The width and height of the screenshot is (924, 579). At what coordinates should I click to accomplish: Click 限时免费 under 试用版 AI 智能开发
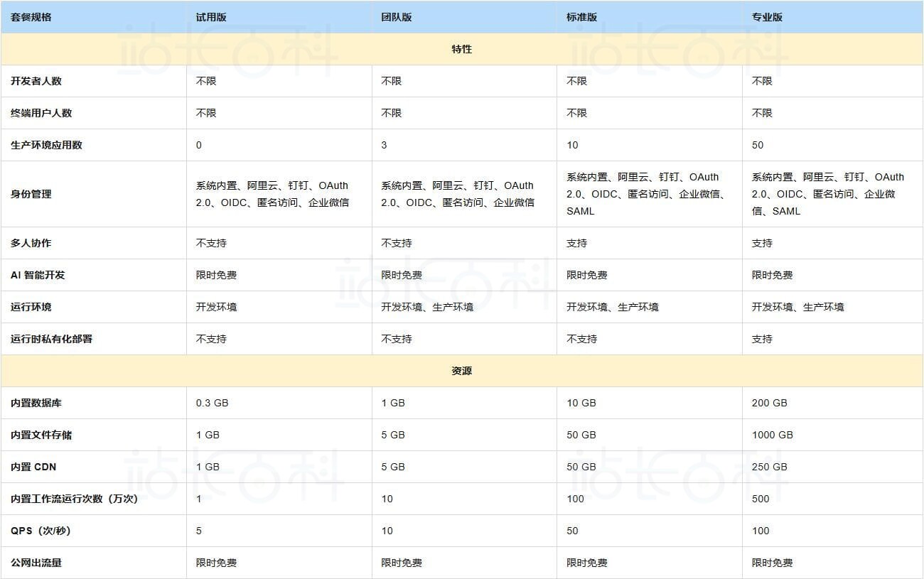pyautogui.click(x=216, y=275)
